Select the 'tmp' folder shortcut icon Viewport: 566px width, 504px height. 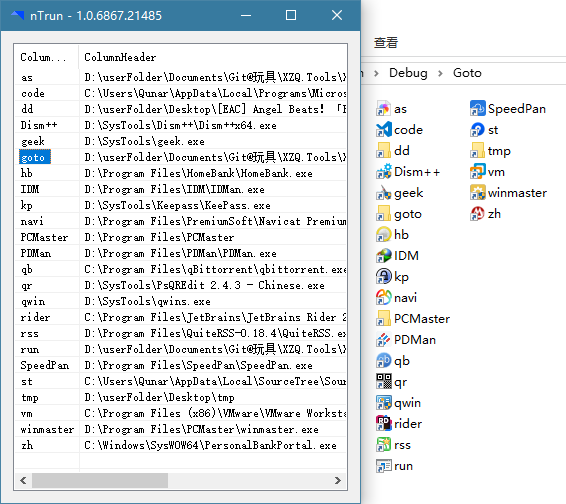[x=478, y=151]
